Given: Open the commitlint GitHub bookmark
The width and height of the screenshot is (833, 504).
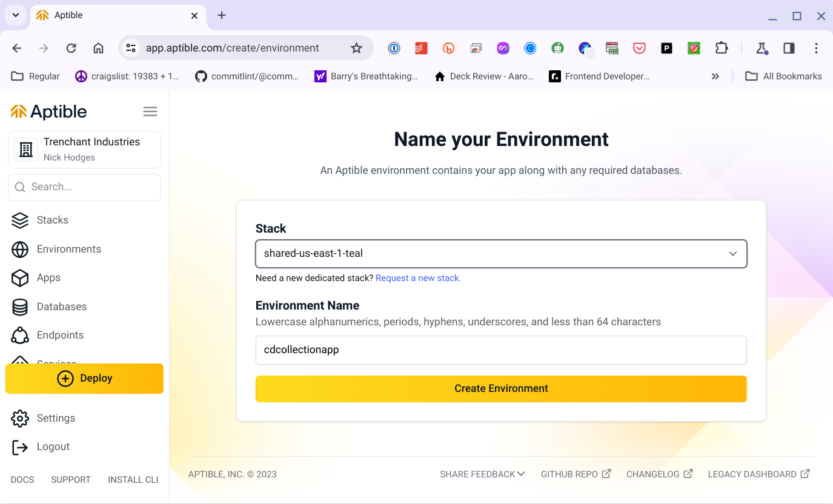Looking at the screenshot, I should point(247,76).
